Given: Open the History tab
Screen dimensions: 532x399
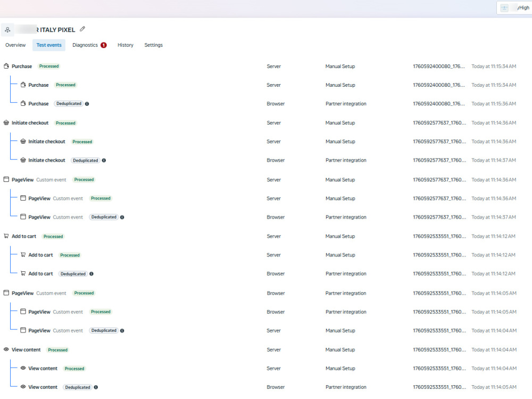Looking at the screenshot, I should (125, 45).
